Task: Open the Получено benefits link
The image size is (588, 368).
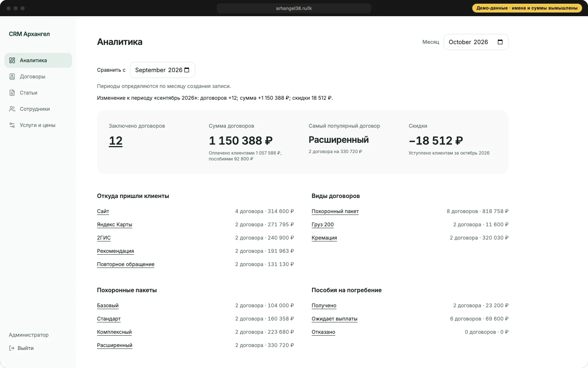Action: click(324, 305)
